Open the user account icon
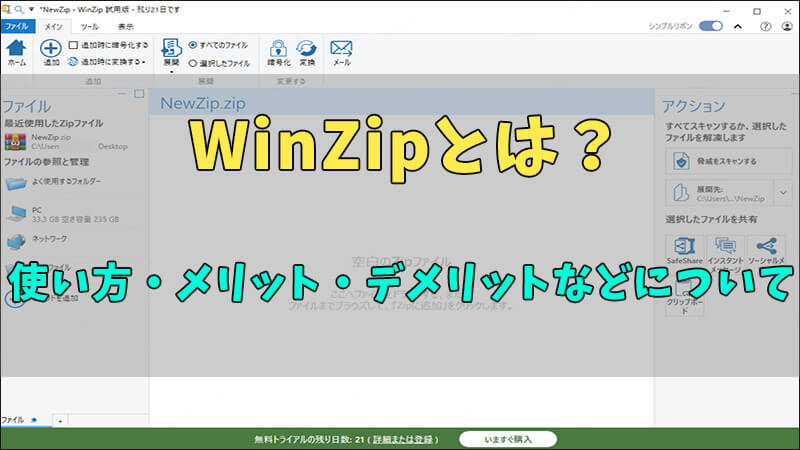 787,27
